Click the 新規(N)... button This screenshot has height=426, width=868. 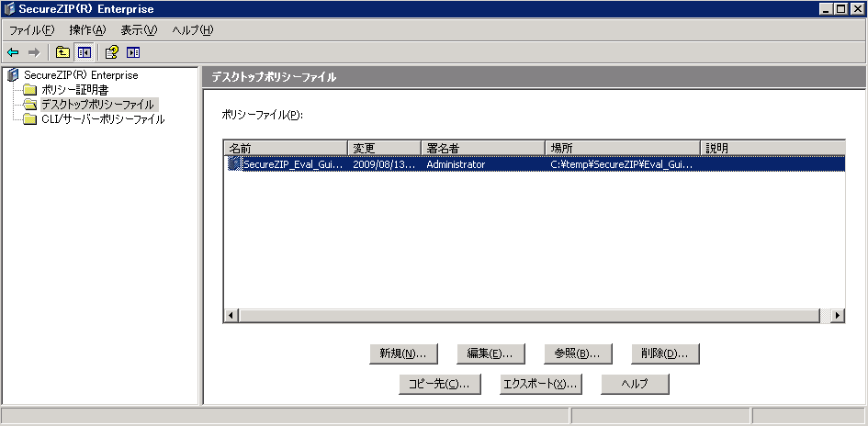pos(403,353)
